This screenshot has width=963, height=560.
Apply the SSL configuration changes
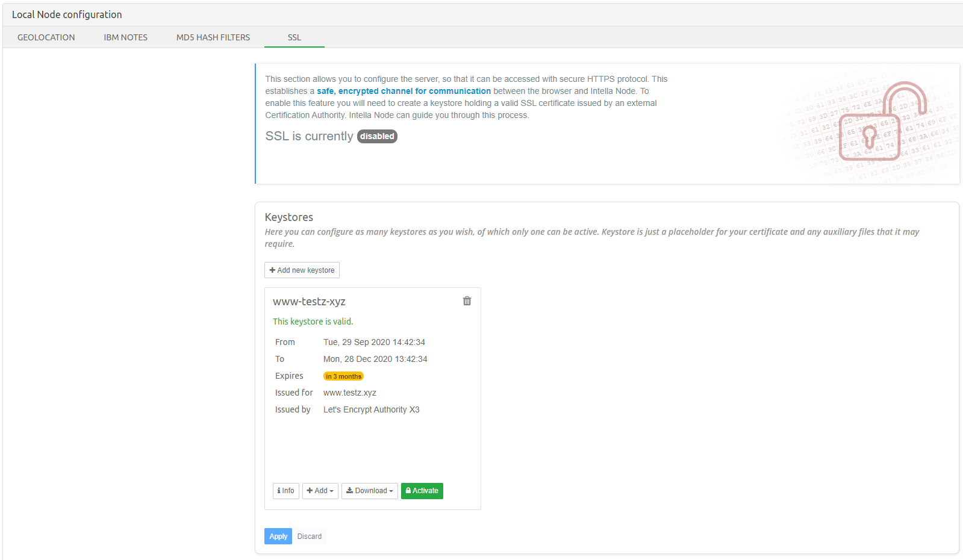tap(278, 537)
